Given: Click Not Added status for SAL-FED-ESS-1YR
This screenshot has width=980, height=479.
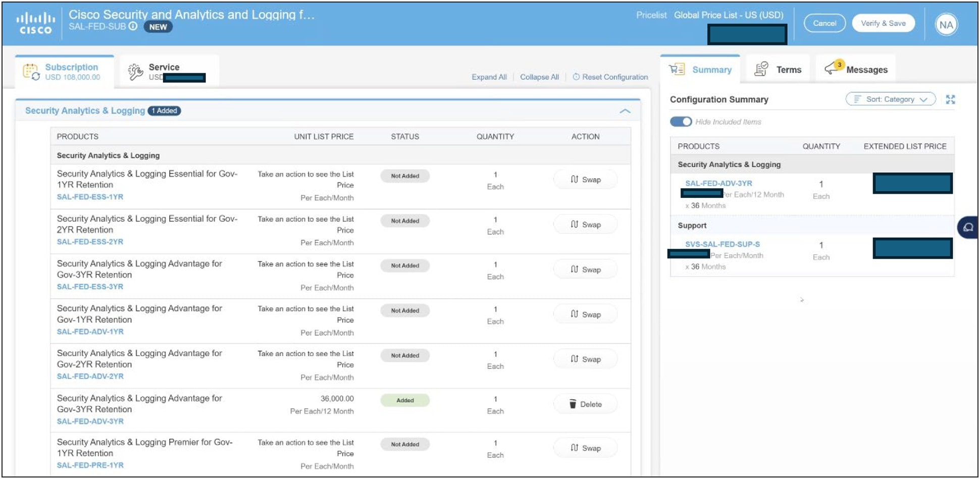Looking at the screenshot, I should pyautogui.click(x=405, y=176).
